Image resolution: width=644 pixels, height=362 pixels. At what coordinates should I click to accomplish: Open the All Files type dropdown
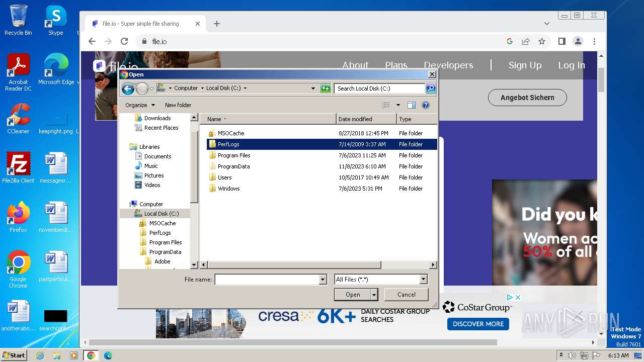tap(423, 280)
